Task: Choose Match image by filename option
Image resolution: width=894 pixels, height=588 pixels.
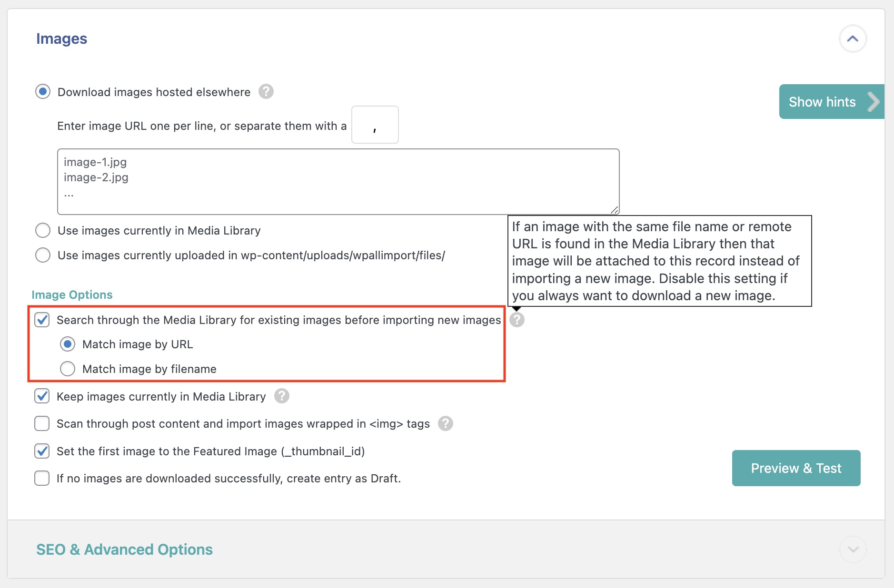Action: pyautogui.click(x=68, y=369)
